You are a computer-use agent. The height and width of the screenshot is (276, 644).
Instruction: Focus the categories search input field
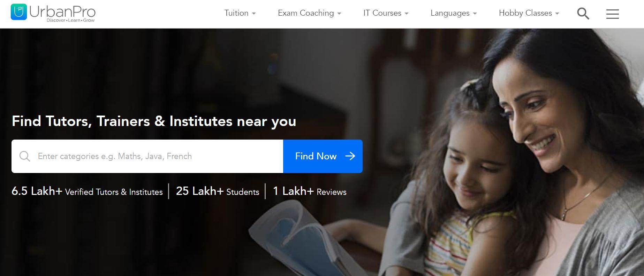tap(147, 156)
